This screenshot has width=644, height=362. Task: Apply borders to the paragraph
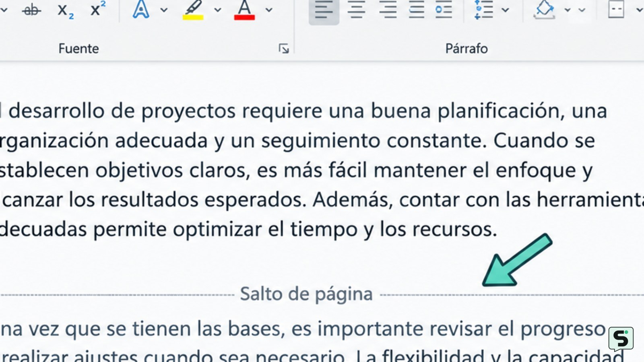(x=616, y=10)
